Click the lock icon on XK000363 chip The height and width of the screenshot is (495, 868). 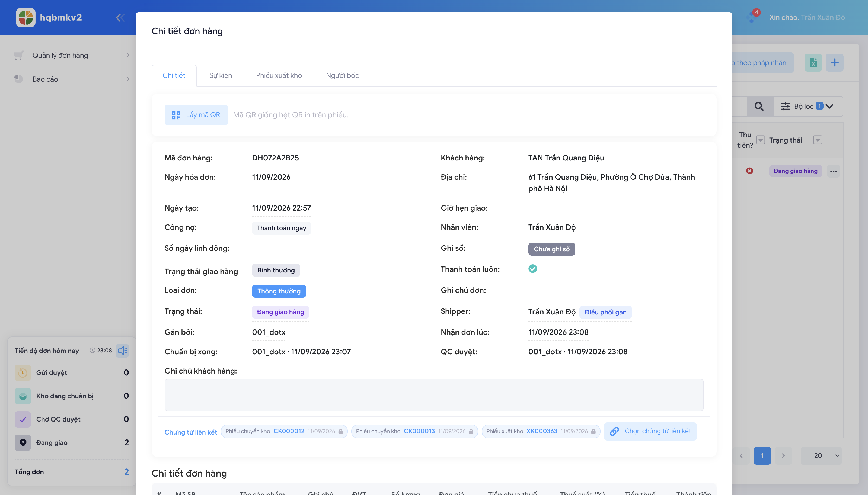coord(593,431)
